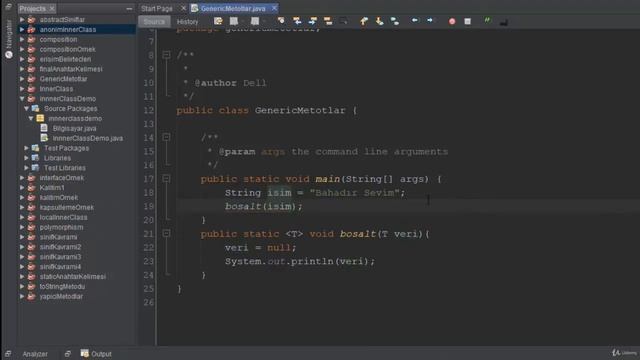Collapse the innnerclassdemo package

pos(31,118)
